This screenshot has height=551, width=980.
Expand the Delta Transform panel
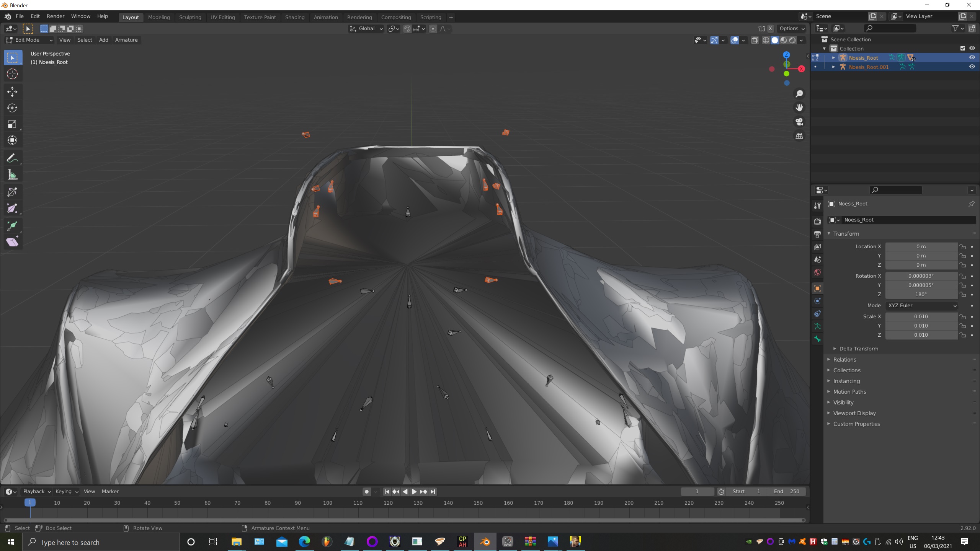[x=859, y=349]
